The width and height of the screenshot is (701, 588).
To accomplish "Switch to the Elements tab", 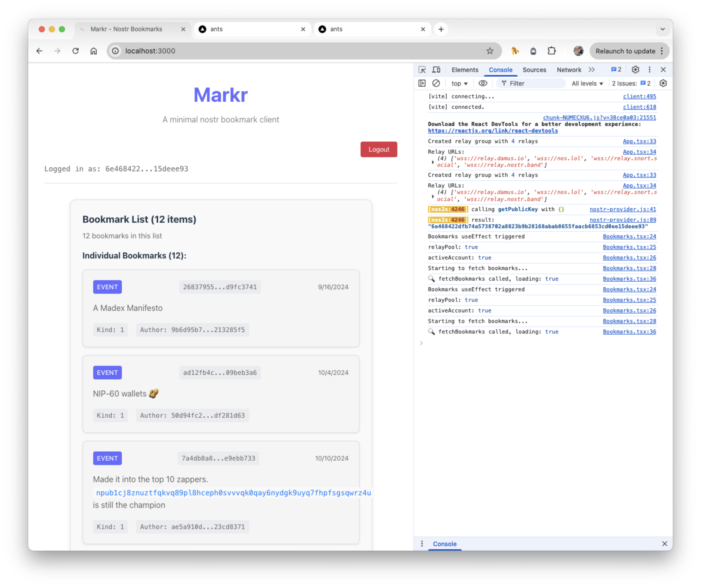I will 465,70.
